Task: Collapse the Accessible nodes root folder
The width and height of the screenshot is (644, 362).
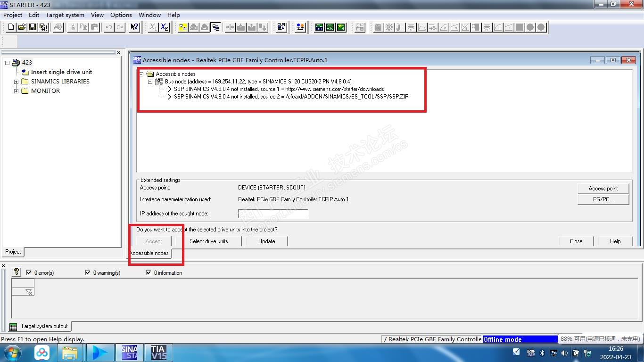Action: pos(141,74)
